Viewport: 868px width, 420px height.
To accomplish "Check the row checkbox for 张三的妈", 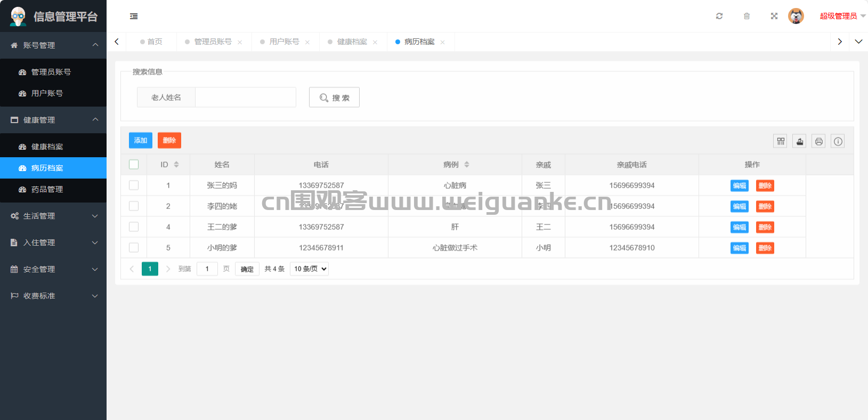I will click(134, 185).
